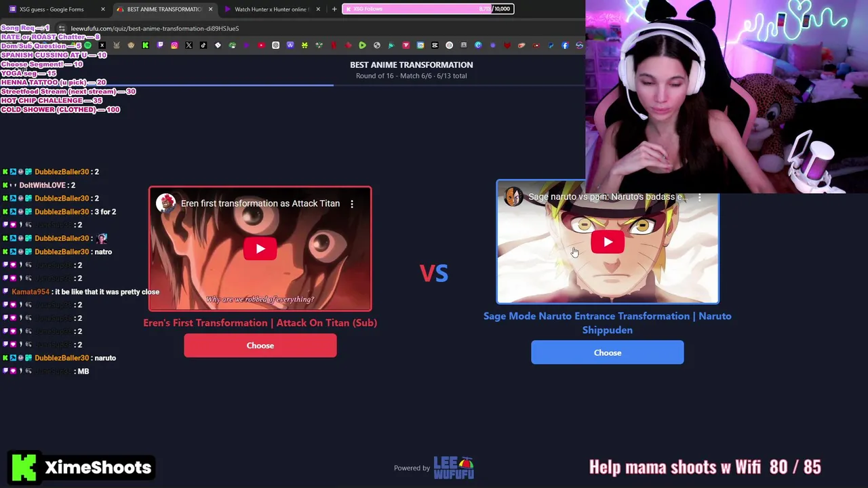Open the Kick bookmark icon
This screenshot has width=868, height=488.
tap(145, 45)
